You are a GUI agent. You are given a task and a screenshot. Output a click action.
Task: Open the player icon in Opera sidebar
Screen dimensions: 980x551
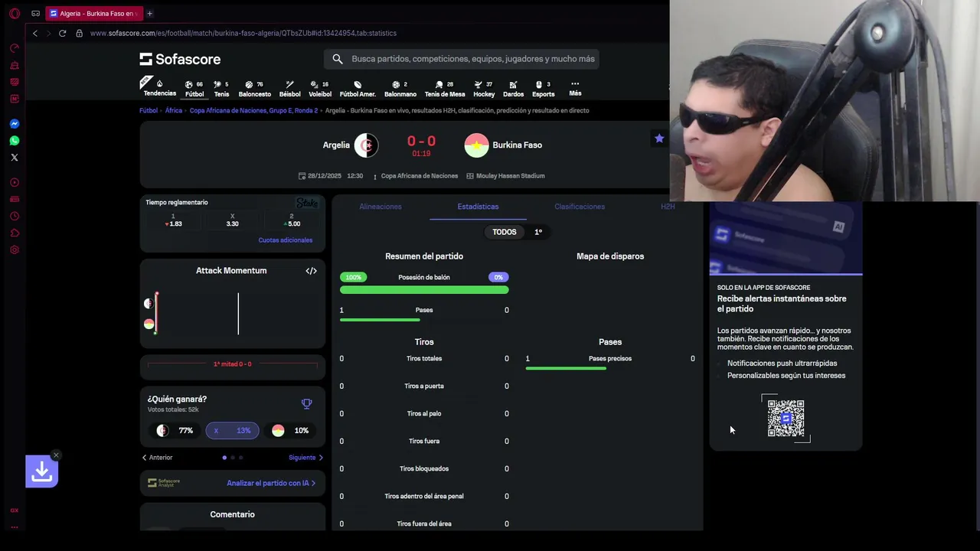[14, 182]
